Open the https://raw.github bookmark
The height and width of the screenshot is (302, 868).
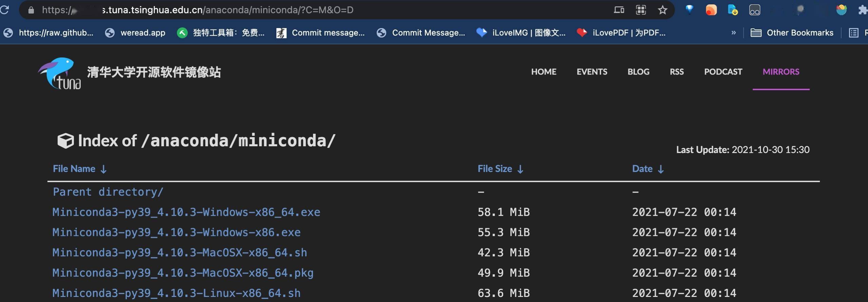coord(48,33)
